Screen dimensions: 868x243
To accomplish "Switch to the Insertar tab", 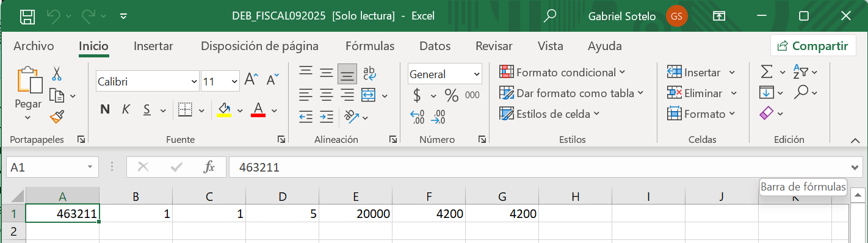I will pos(153,46).
